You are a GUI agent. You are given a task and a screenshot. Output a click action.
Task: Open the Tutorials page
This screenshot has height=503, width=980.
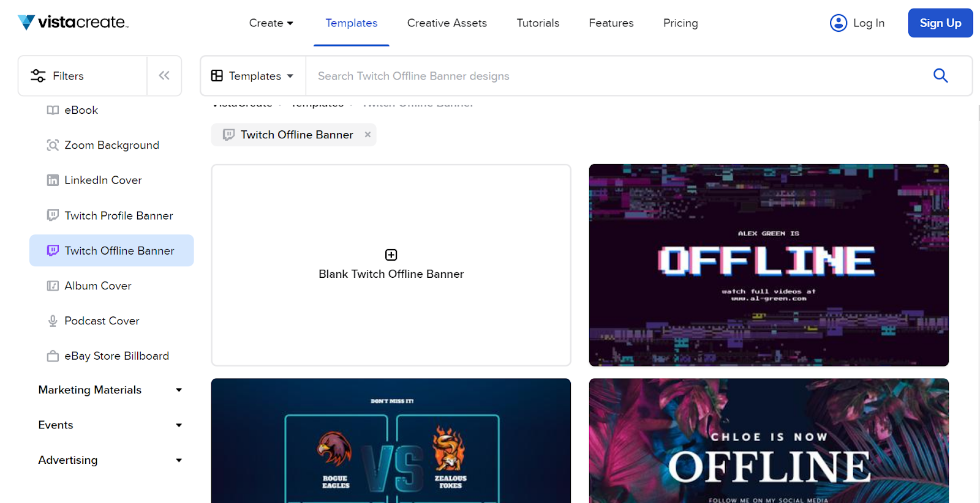point(538,23)
